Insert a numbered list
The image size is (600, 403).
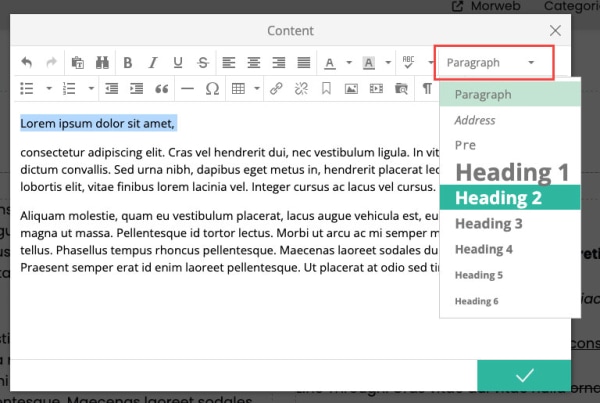[x=69, y=88]
